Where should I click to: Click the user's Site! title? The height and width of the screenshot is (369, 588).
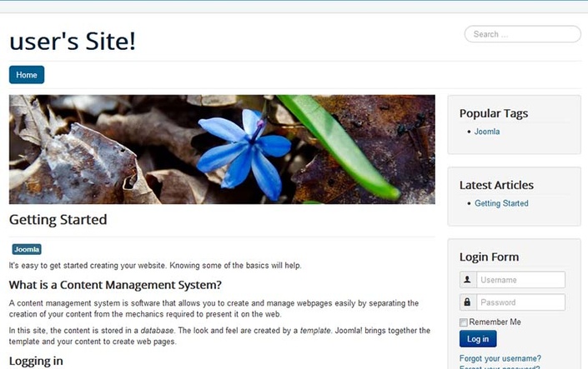pos(73,41)
